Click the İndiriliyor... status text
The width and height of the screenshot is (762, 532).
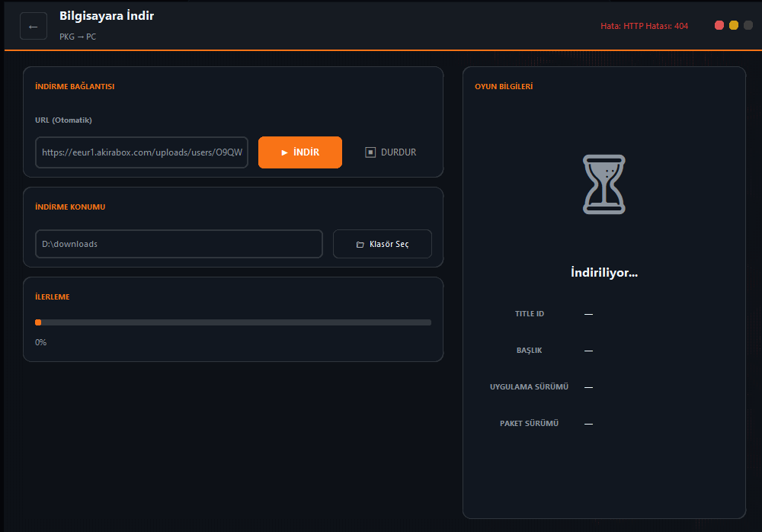click(x=604, y=273)
